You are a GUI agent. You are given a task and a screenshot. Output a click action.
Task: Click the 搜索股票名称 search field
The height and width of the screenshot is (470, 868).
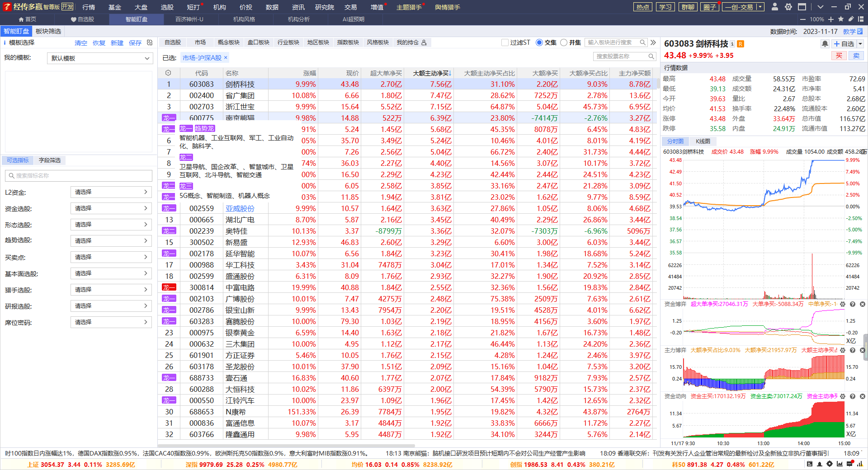click(x=624, y=56)
